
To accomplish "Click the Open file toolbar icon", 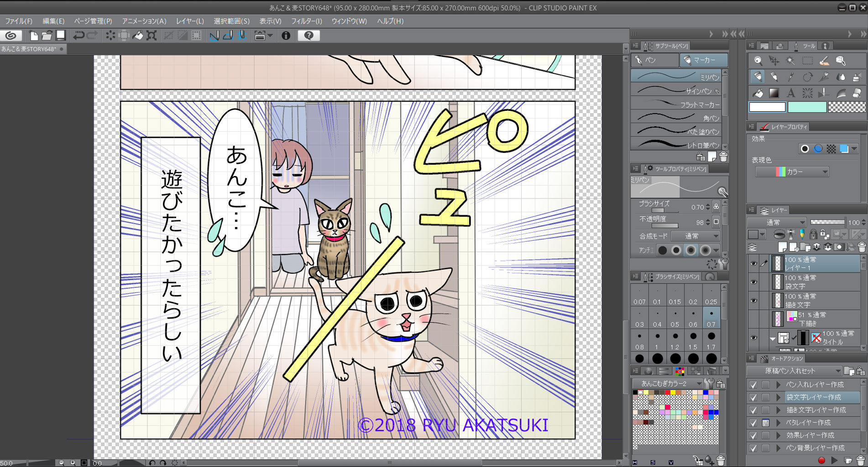I will [x=47, y=36].
